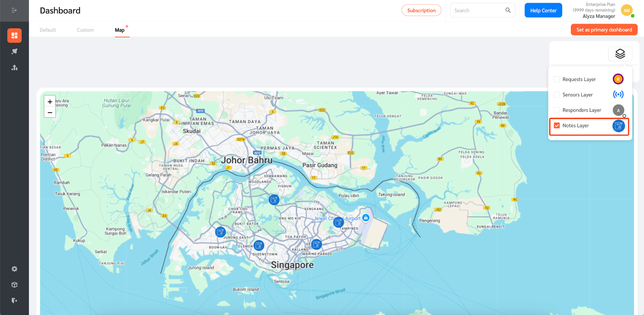Viewport: 644px width, 315px height.
Task: Open the settings gear in sidebar
Action: [x=14, y=269]
